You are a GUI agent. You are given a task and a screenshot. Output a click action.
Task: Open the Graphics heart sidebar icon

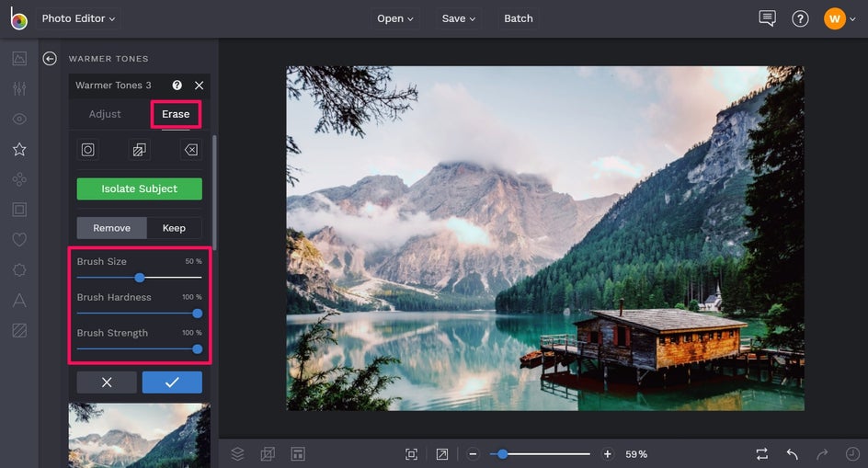tap(19, 240)
